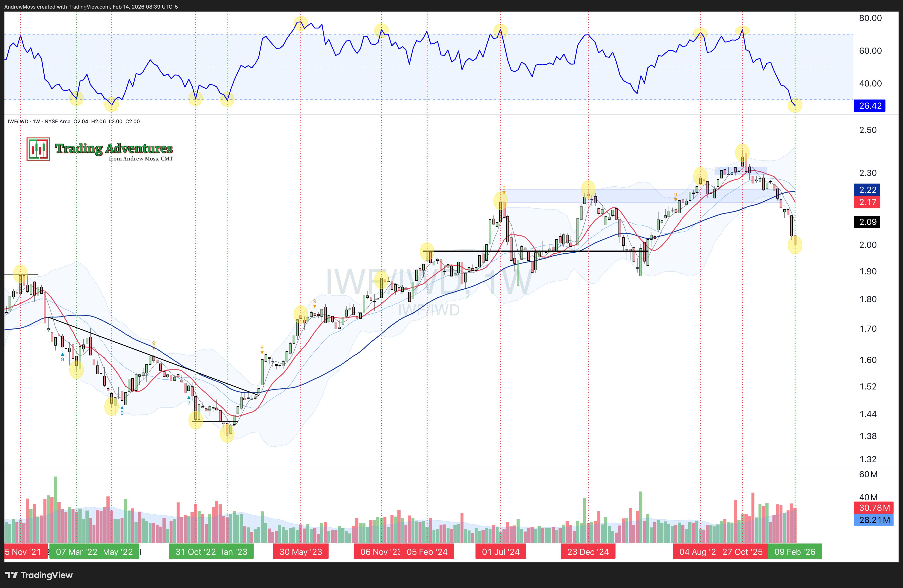The image size is (903, 588).
Task: Click the red 2.17 moving average label
Action: pos(867,202)
